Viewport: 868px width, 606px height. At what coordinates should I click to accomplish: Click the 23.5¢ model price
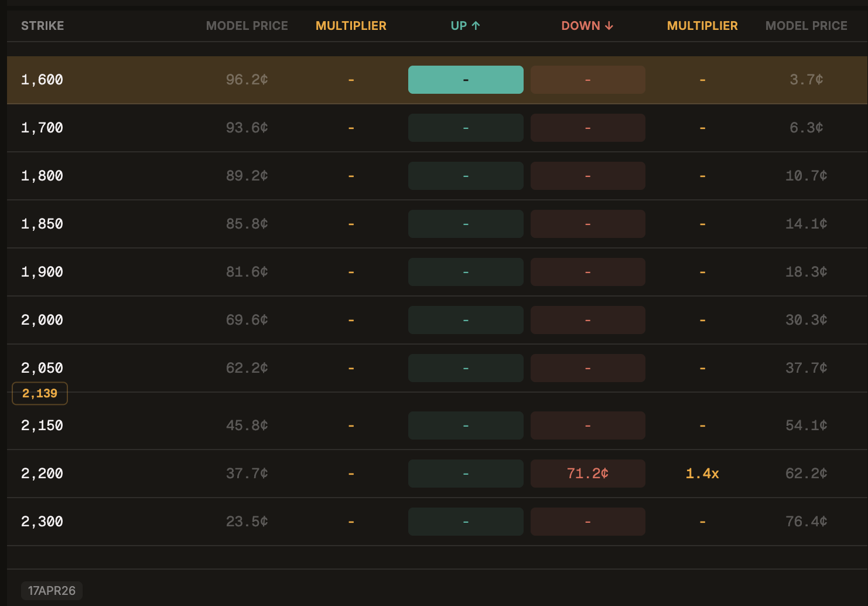[x=247, y=522]
